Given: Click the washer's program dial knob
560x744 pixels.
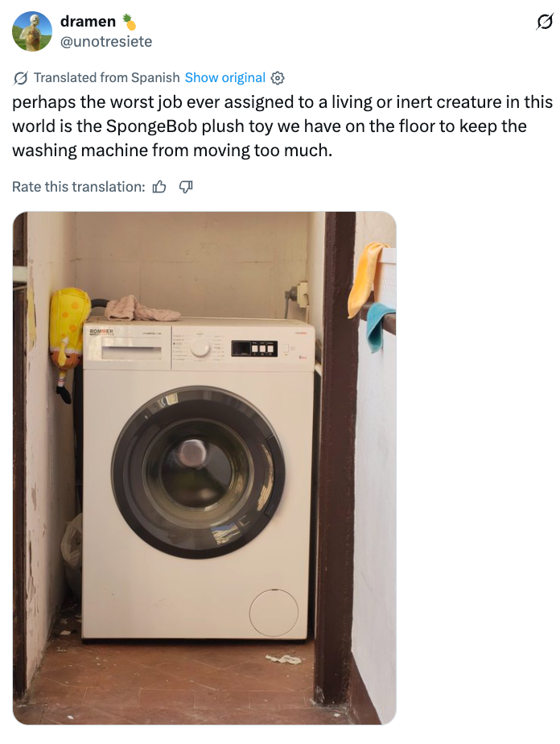Looking at the screenshot, I should coord(200,349).
